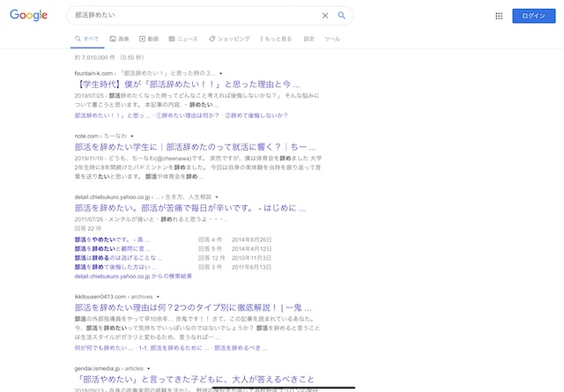Expand the dropdown arrow beside detail.chiebukuro.yahoo.co.jp breadcrumb
This screenshot has width=564, height=392.
pos(217,197)
